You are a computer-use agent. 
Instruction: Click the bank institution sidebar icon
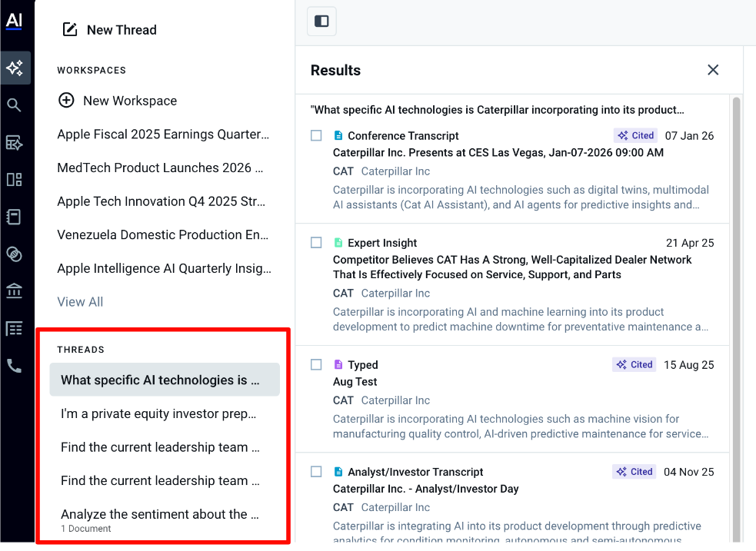point(14,291)
